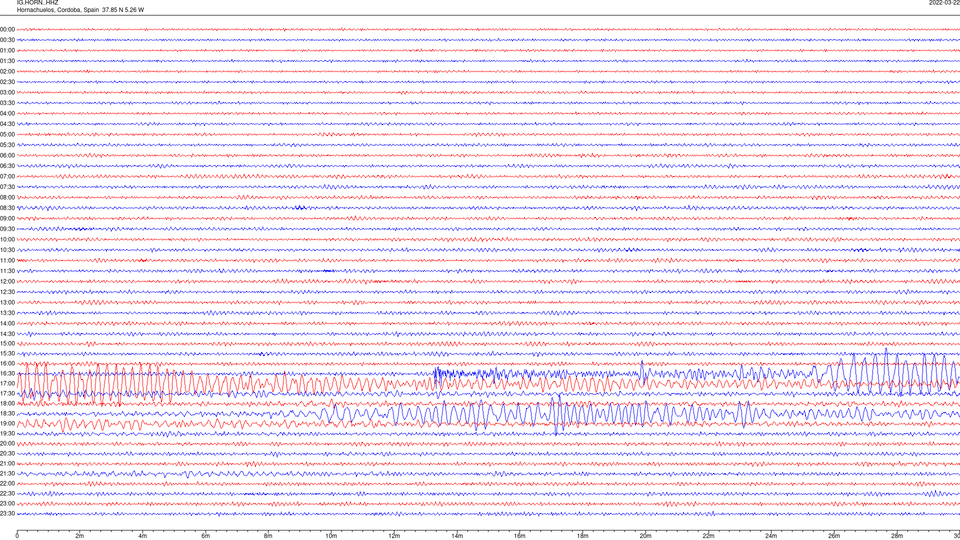The height and width of the screenshot is (540, 960).
Task: Click the 20m tick label on time axis
Action: pos(645,536)
